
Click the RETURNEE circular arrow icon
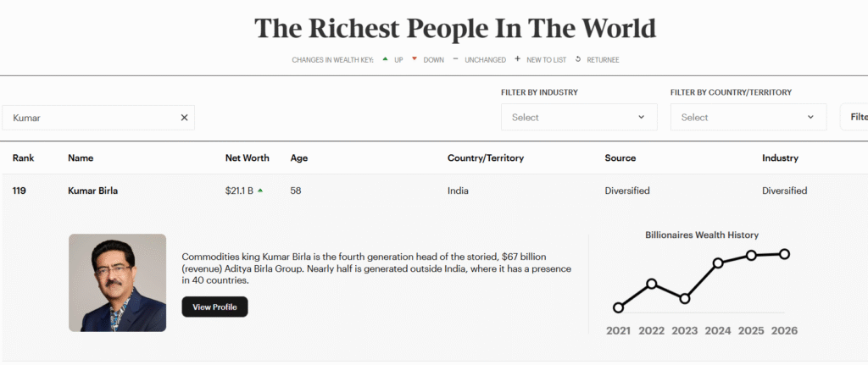coord(578,58)
